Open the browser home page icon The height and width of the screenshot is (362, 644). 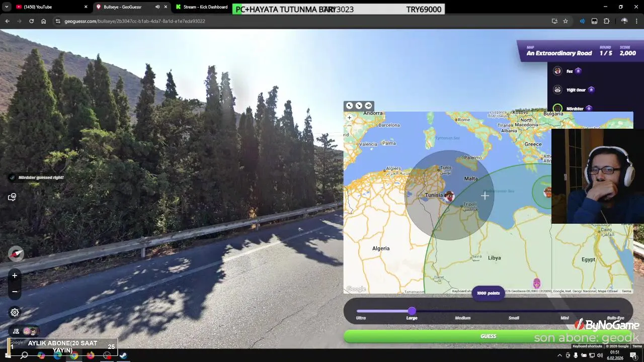43,21
